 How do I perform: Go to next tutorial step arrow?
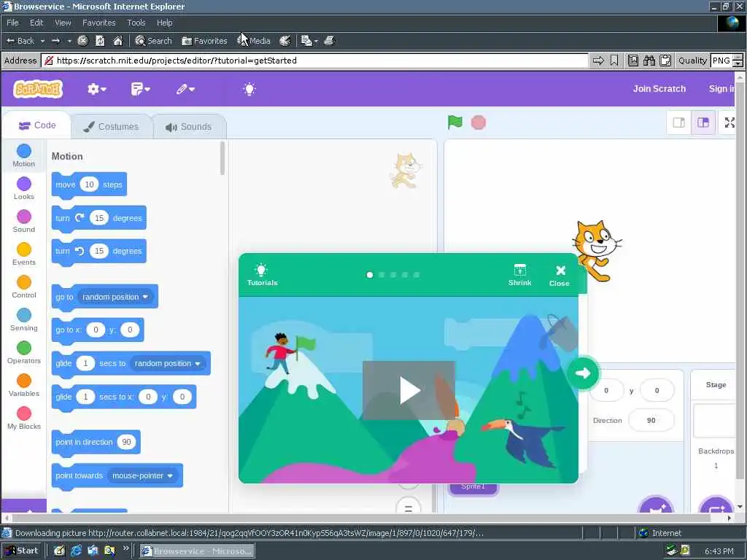[583, 373]
